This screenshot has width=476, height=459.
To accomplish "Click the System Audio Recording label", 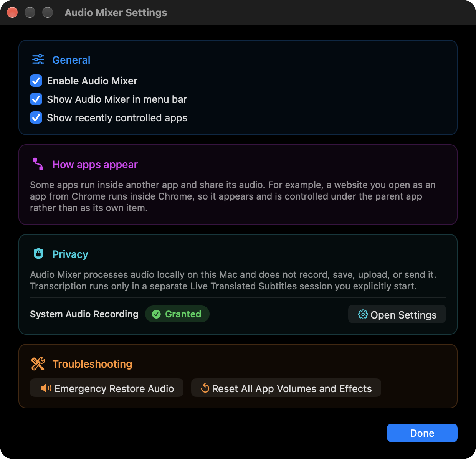I will [x=84, y=314].
